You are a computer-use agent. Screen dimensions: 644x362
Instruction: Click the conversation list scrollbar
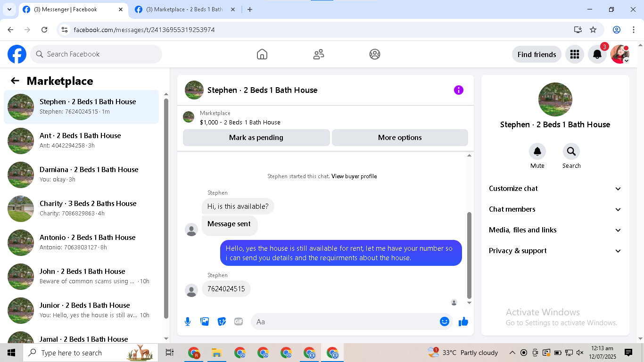166,209
